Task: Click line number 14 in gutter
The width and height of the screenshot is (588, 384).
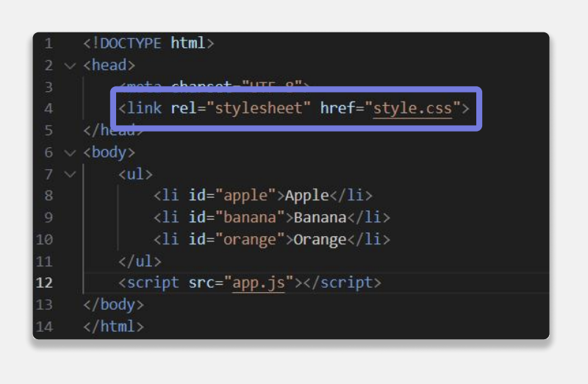Action: click(44, 327)
